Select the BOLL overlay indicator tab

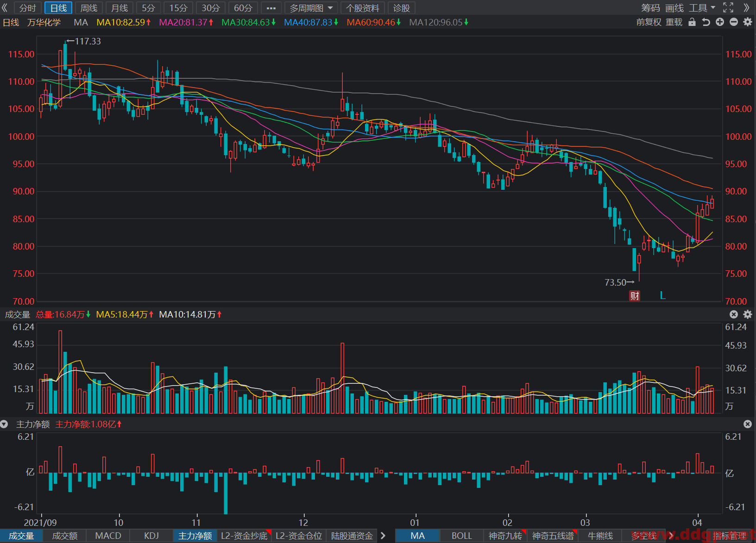pos(461,536)
